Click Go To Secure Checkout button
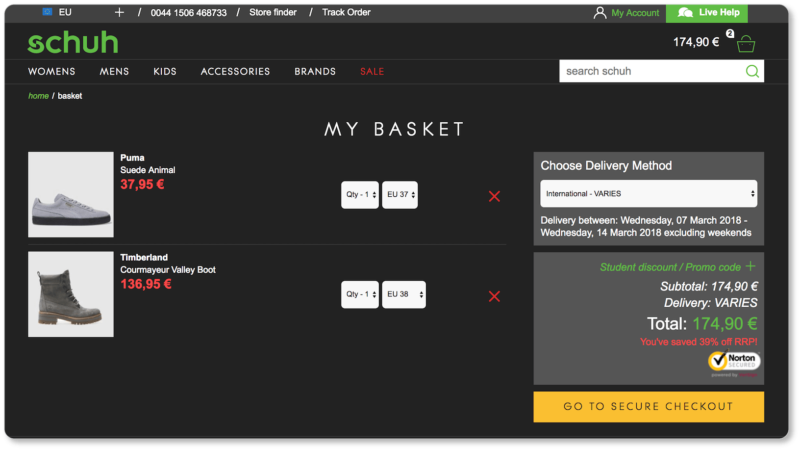This screenshot has width=800, height=450. [648, 407]
